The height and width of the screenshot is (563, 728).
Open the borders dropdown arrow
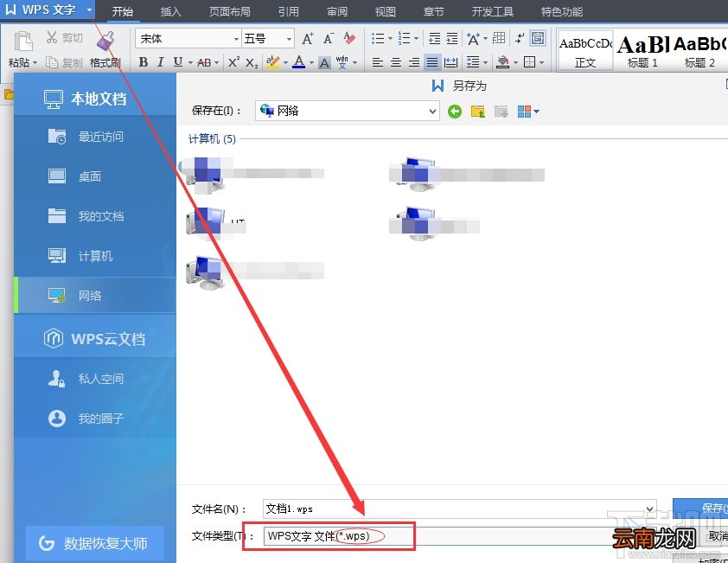542,63
